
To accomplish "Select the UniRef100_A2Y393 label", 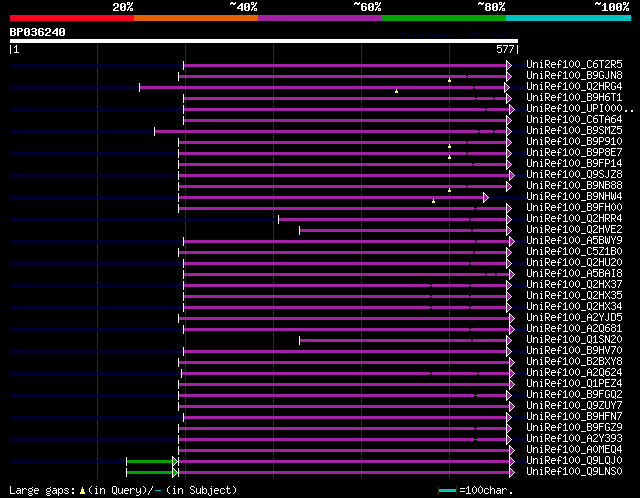I will coord(574,439).
